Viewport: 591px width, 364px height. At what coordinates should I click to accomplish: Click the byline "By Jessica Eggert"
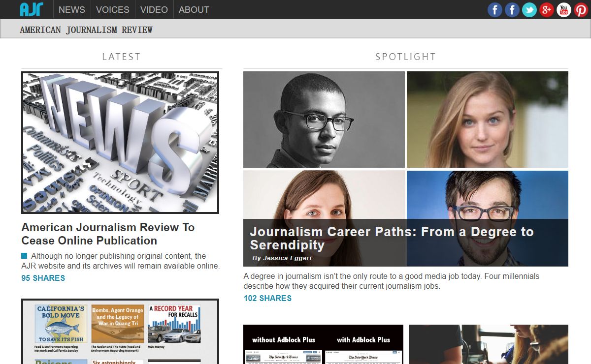[282, 258]
